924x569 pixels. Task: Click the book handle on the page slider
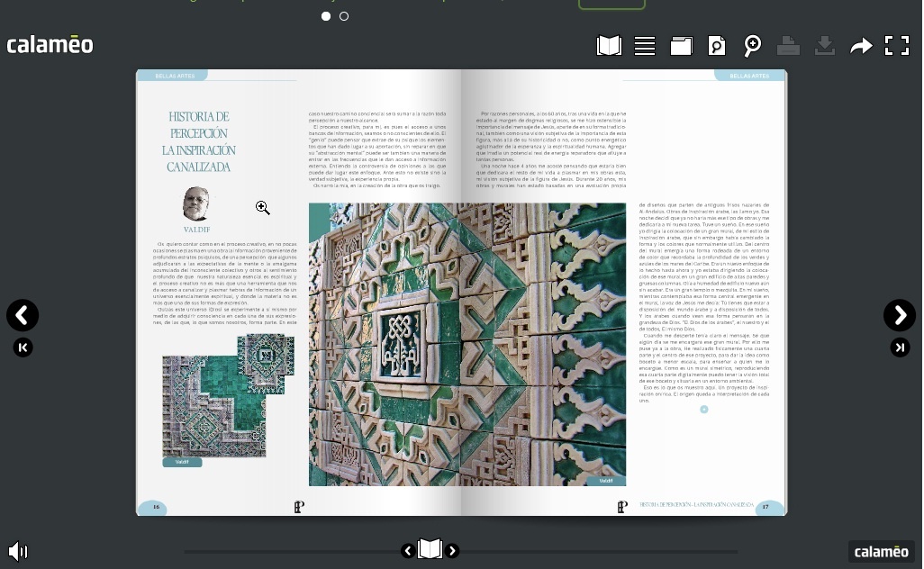[430, 549]
